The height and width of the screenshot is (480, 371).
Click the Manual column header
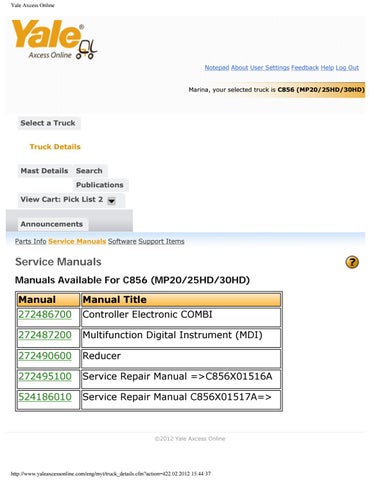(48, 300)
